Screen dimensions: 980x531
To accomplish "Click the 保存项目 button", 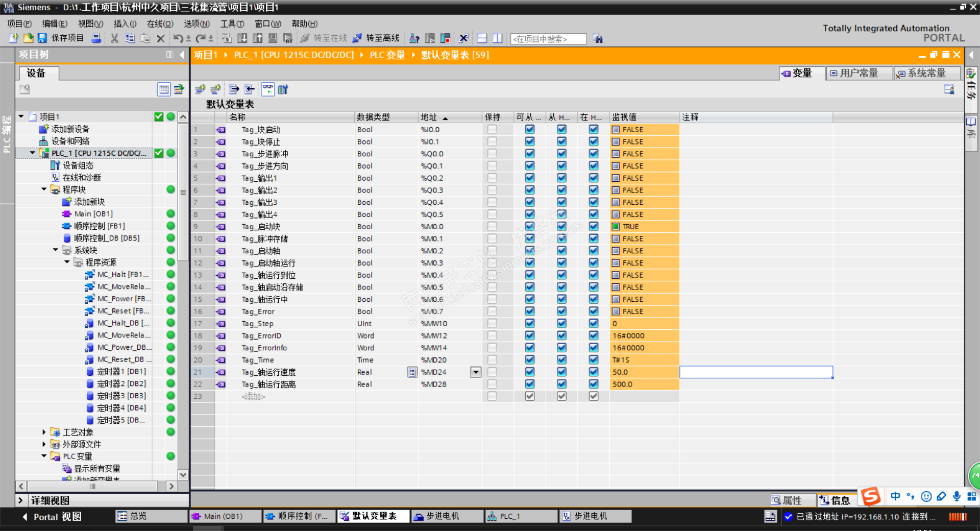I will click(61, 38).
